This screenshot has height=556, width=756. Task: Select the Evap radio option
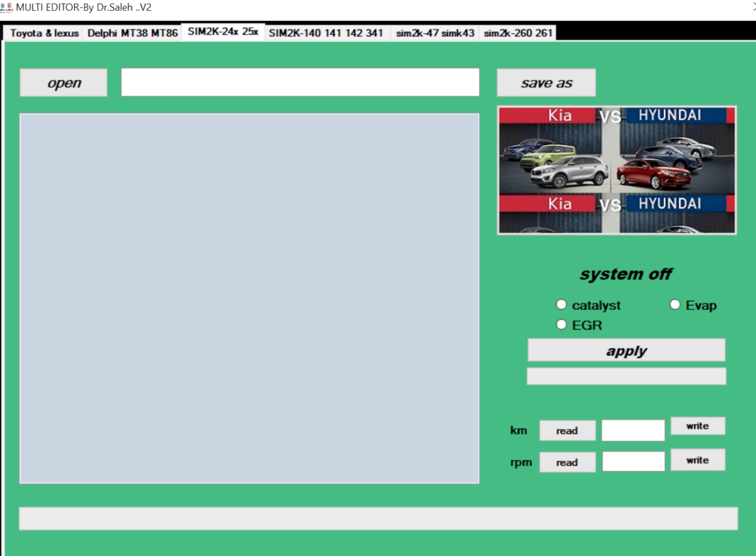pos(675,305)
